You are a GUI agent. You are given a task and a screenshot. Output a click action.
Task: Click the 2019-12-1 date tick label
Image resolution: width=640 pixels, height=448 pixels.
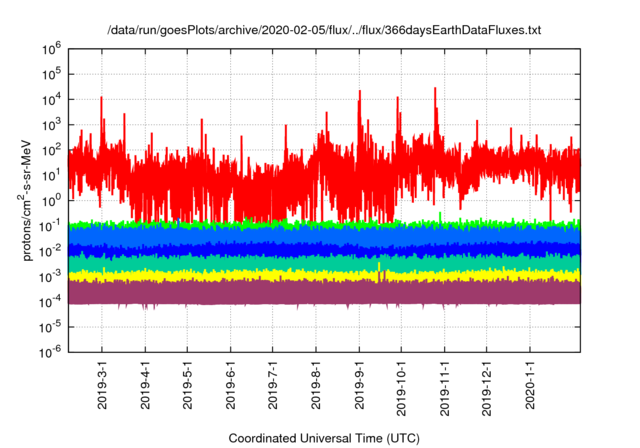tap(487, 389)
